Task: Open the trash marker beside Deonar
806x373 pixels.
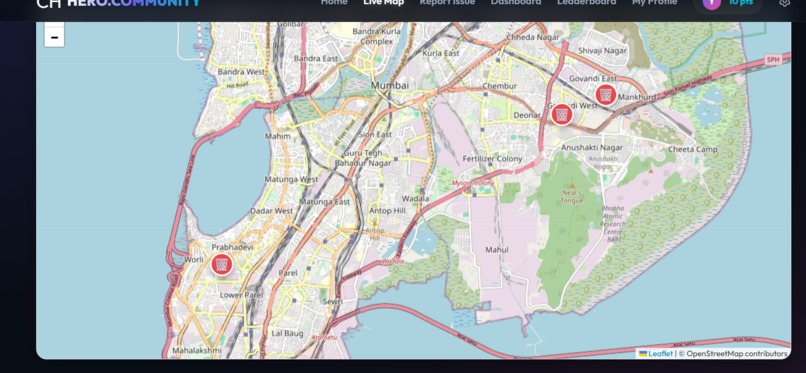Action: coord(562,114)
